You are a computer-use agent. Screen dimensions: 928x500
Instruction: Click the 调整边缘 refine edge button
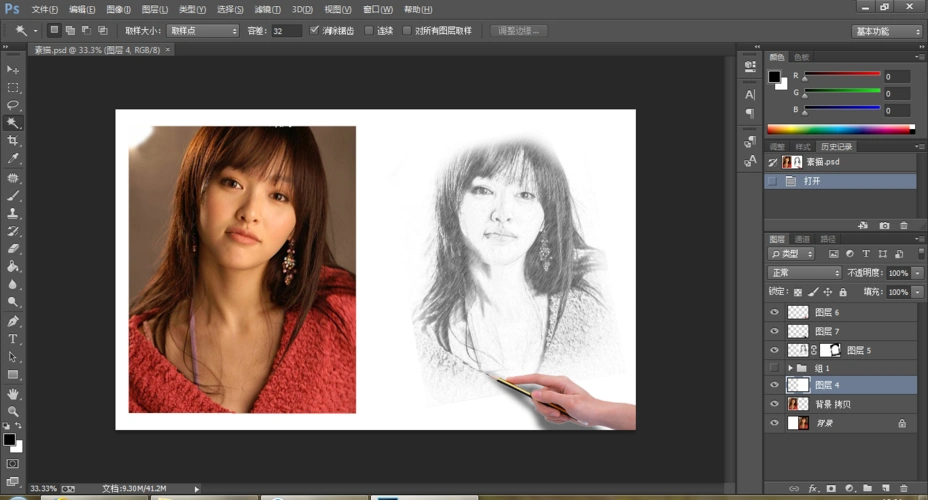tap(518, 31)
